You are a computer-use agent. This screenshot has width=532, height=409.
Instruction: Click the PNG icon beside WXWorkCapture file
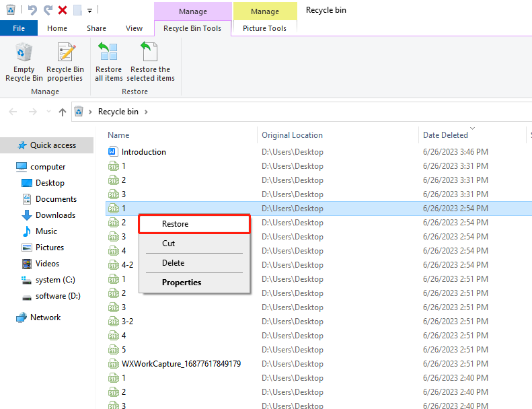[113, 364]
